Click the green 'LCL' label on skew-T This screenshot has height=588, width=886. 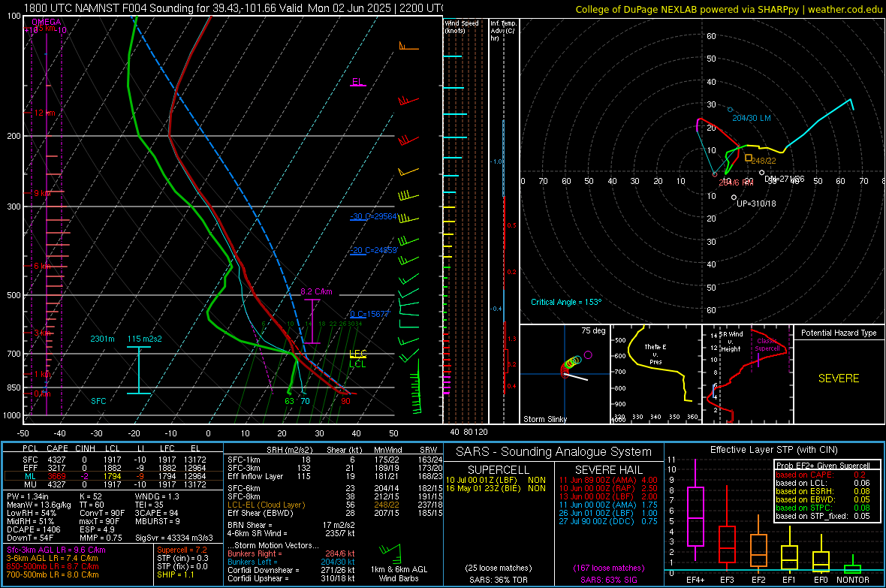[357, 364]
